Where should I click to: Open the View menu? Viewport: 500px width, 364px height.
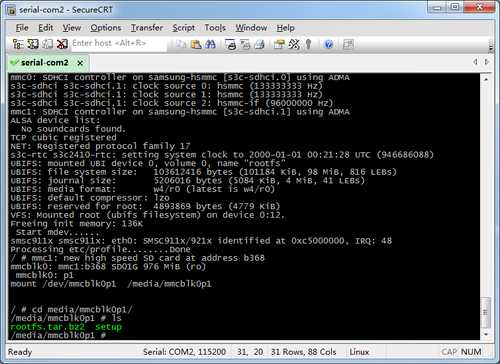point(72,28)
